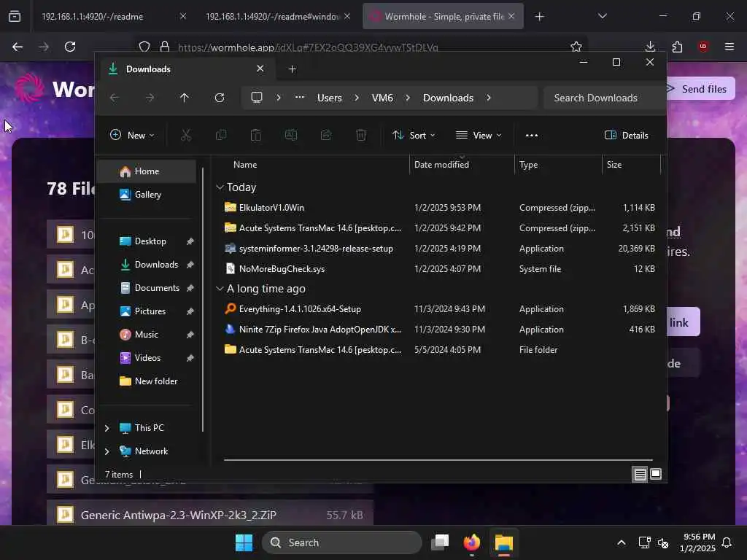Add a new Explorer tab with plus icon

293,69
